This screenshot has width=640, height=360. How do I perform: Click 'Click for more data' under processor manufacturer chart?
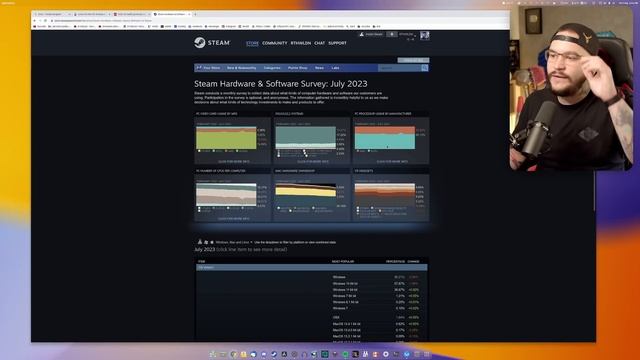392,161
